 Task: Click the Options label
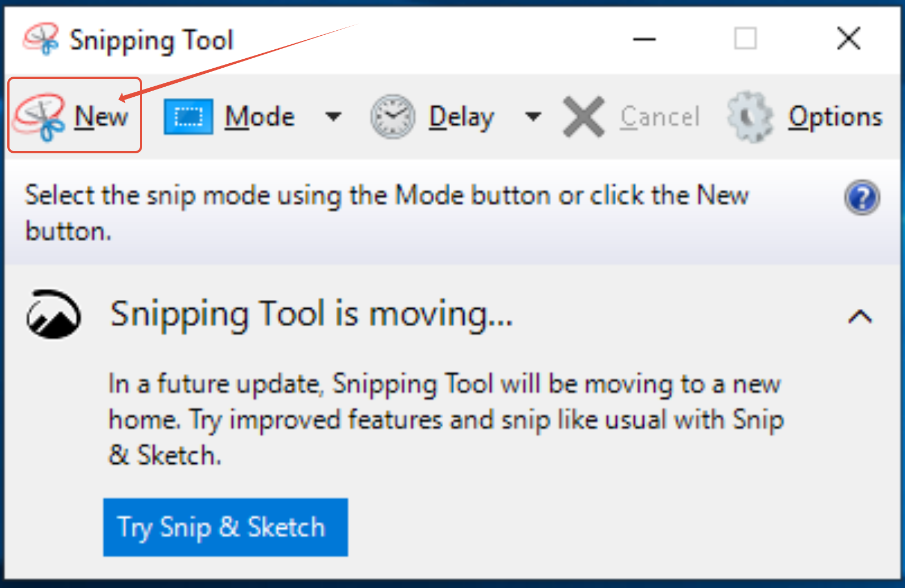click(x=835, y=116)
